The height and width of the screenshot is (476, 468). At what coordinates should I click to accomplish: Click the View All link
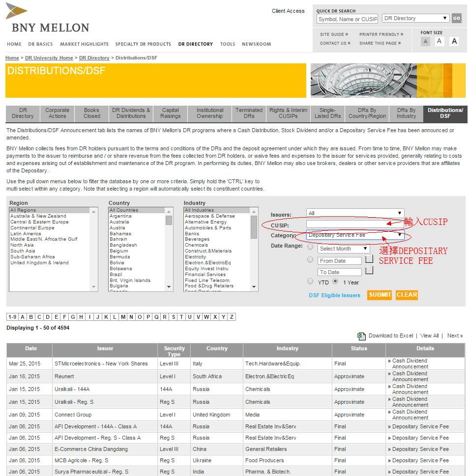click(x=429, y=336)
